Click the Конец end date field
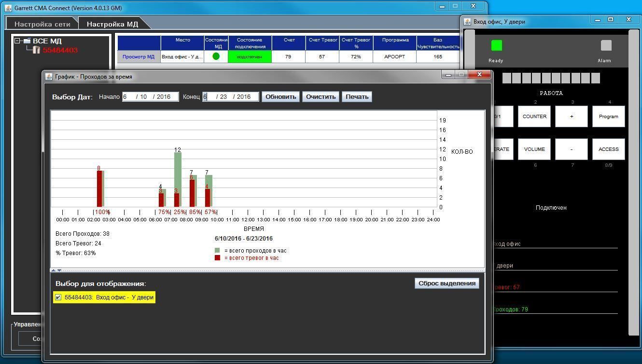Image resolution: width=642 pixels, height=364 pixels. [230, 97]
